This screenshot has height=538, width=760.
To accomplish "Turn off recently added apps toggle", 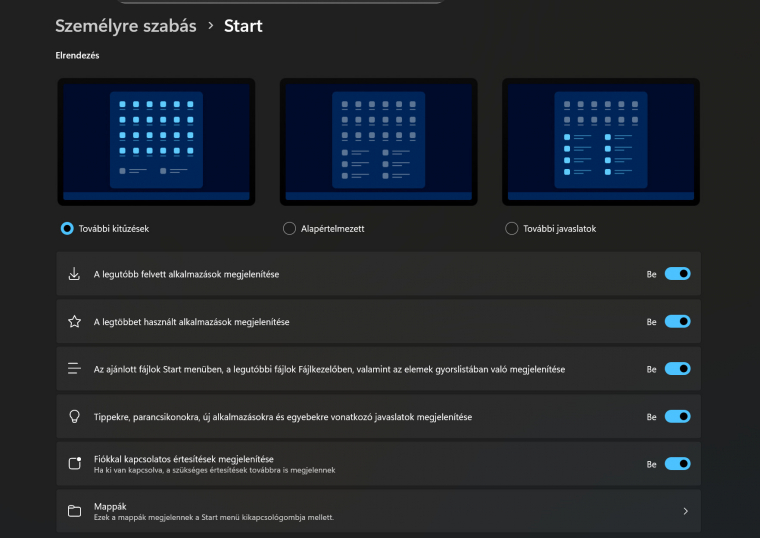I will coord(677,274).
